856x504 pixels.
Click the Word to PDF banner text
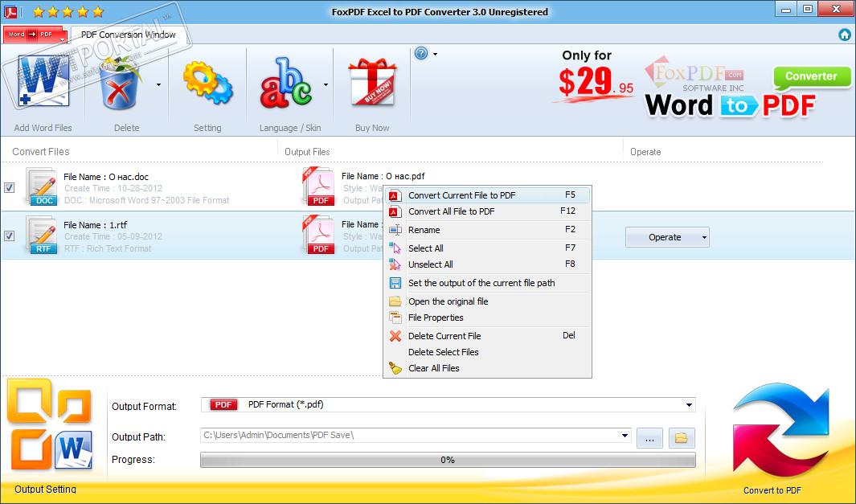point(731,105)
